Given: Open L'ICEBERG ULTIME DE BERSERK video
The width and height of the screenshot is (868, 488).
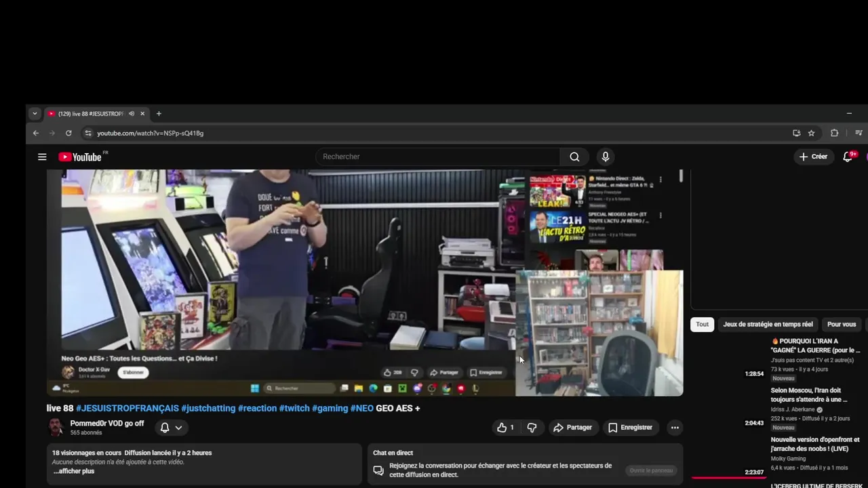Looking at the screenshot, I should [816, 485].
